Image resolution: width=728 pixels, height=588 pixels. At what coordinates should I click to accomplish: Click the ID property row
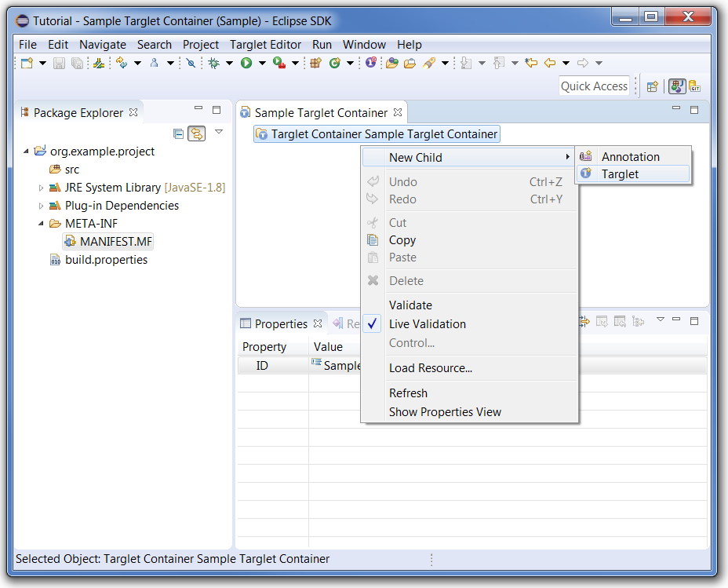click(472, 366)
